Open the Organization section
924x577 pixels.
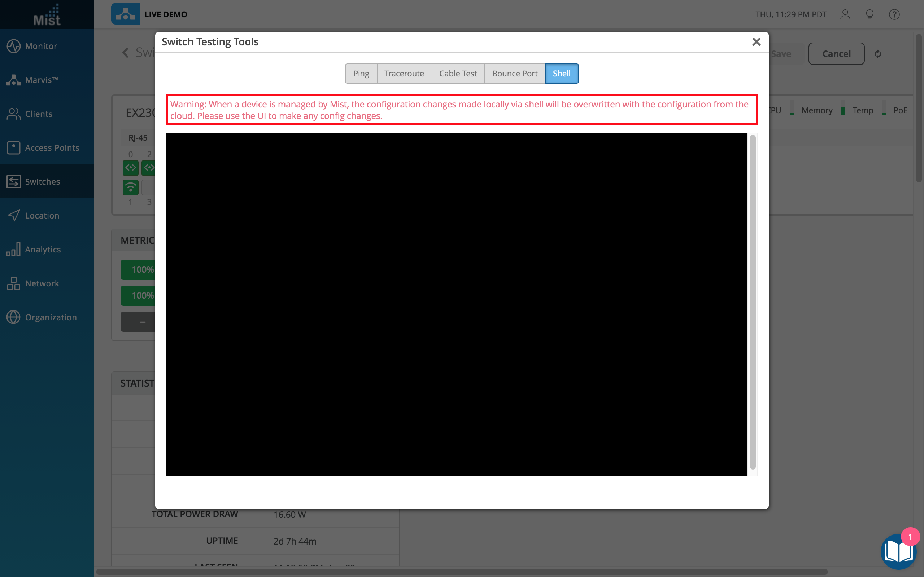(51, 317)
